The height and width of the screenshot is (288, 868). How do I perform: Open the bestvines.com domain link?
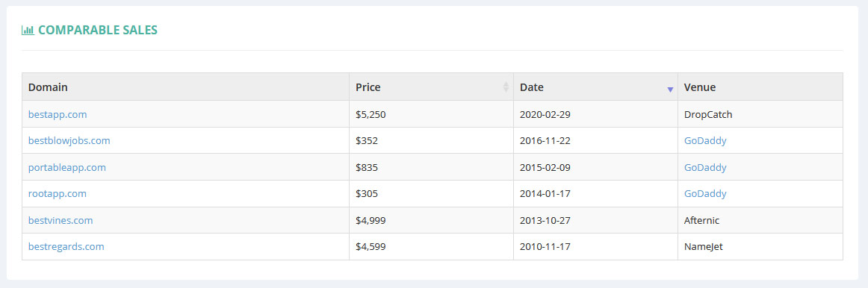click(x=61, y=220)
